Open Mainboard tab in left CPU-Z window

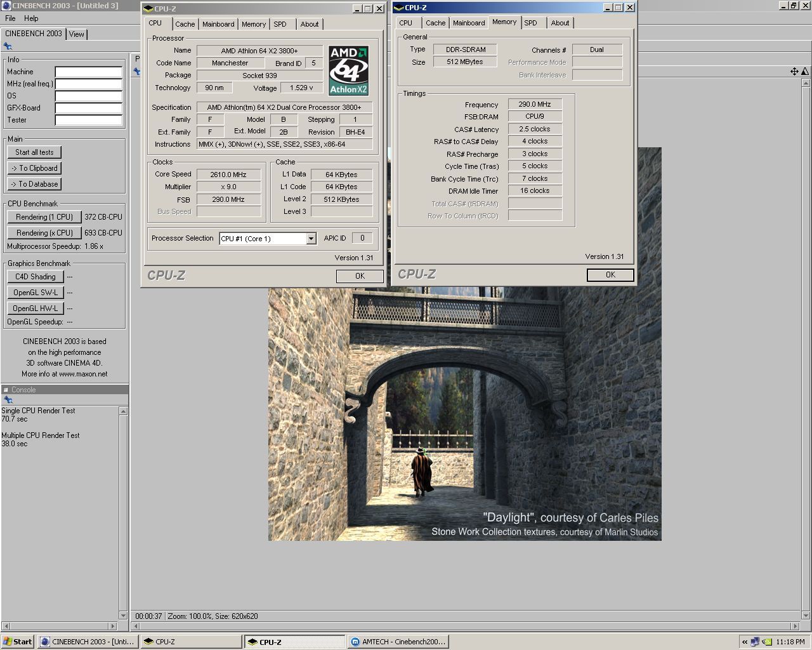click(218, 24)
